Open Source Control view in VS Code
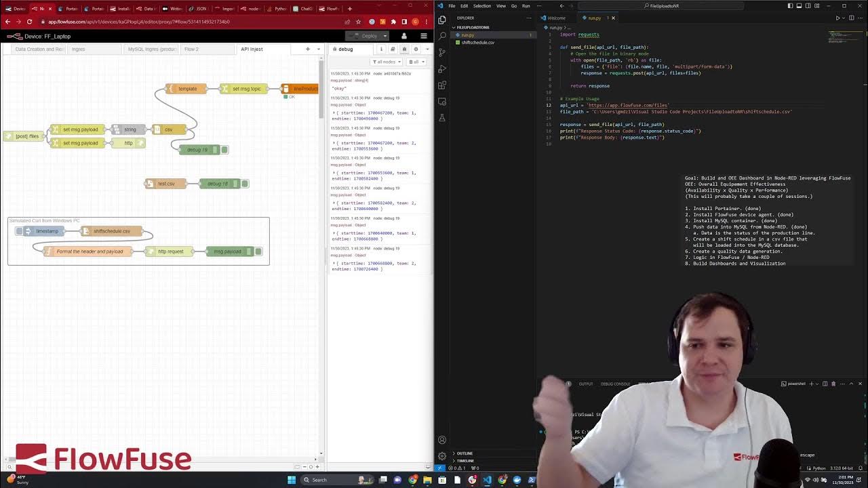 (442, 52)
